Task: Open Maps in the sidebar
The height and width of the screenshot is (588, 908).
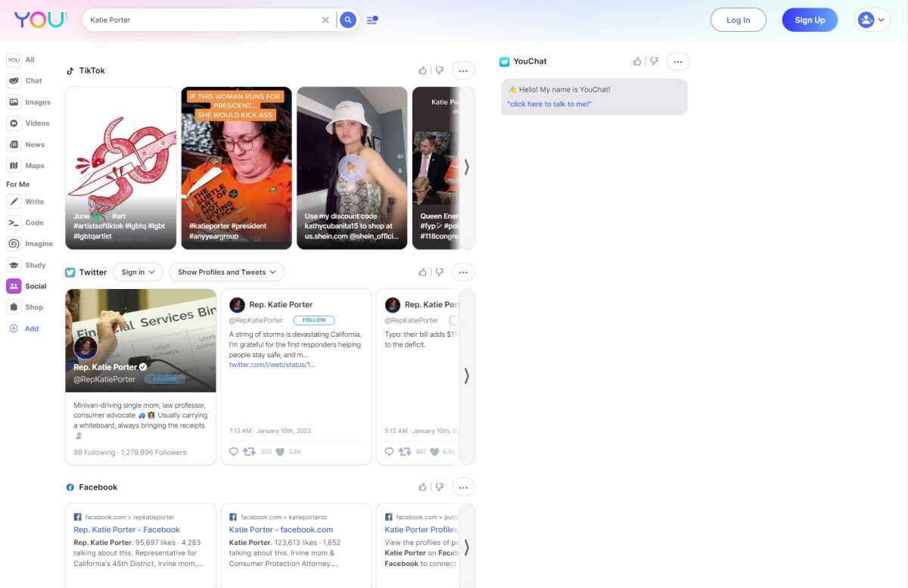Action: click(26, 166)
